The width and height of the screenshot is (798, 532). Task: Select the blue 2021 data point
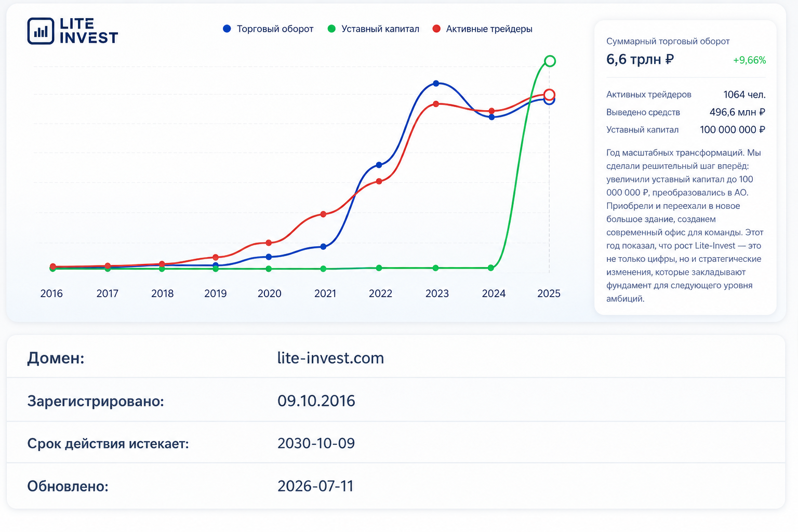(323, 246)
